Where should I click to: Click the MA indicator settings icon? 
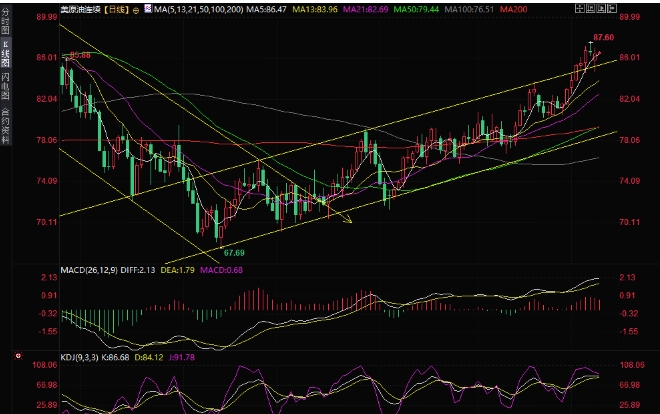point(148,8)
